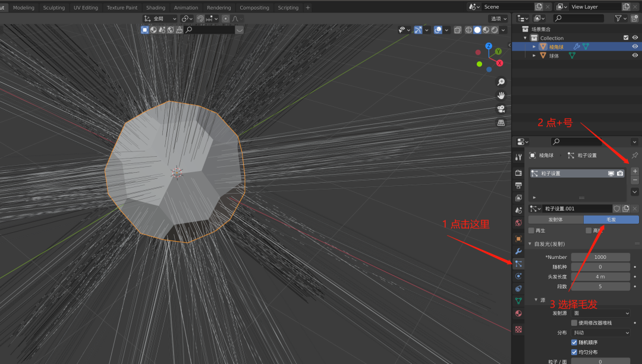Open particle specials menu down-arrow
The width and height of the screenshot is (642, 364).
coord(635,191)
